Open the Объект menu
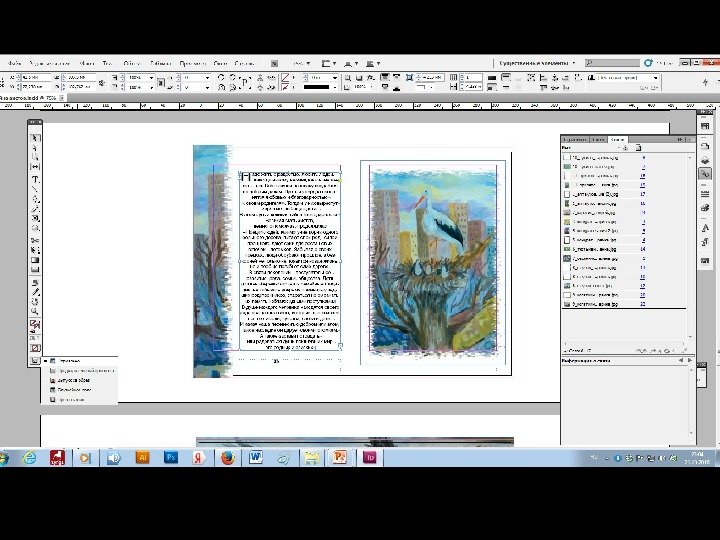The image size is (720, 540). [x=132, y=63]
